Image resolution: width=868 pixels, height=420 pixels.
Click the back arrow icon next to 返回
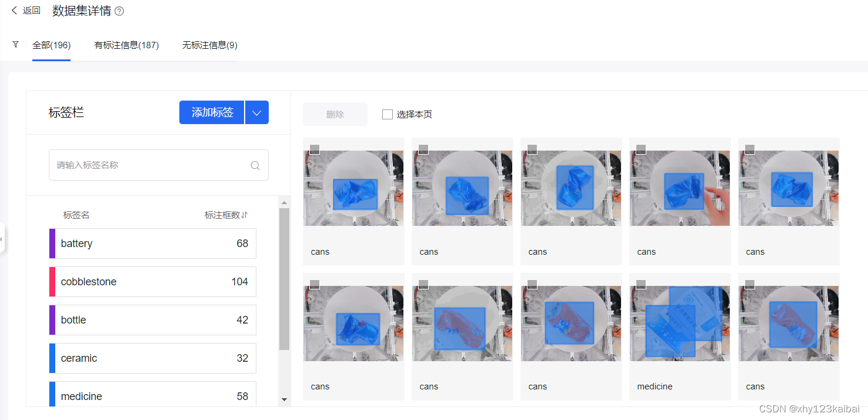point(15,11)
